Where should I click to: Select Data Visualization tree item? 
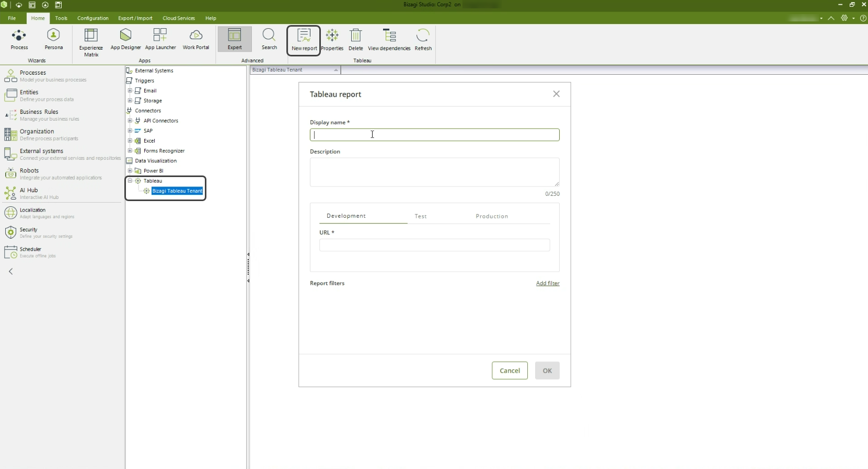[x=156, y=161]
